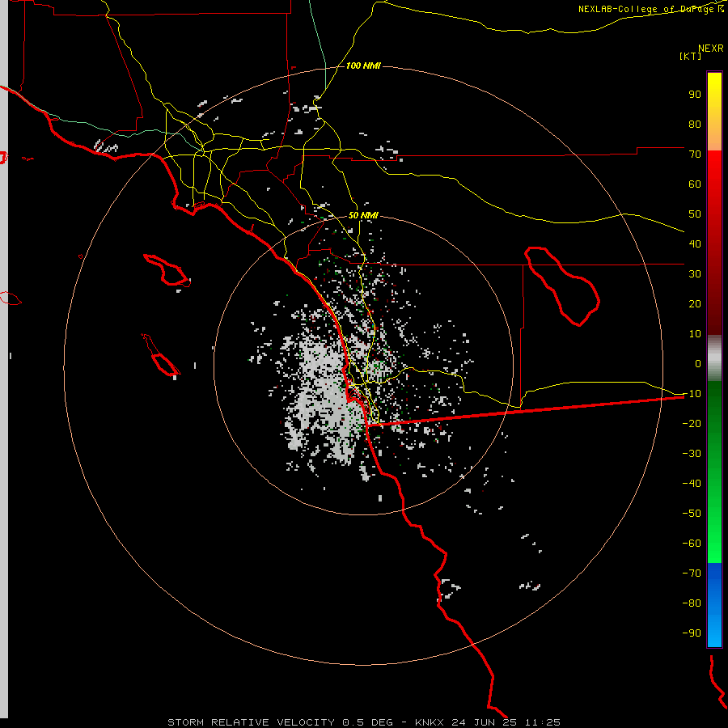
Task: Click the 90 value on the velocity scale
Action: [695, 95]
